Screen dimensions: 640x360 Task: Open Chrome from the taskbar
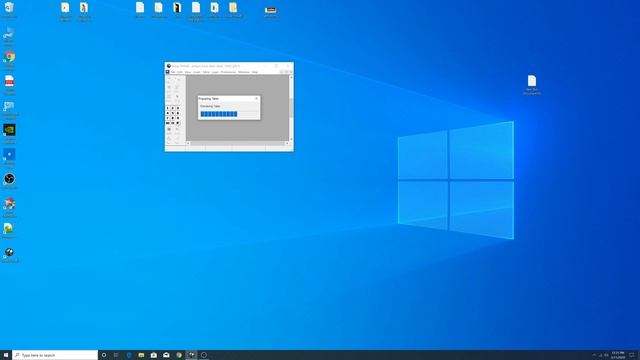point(179,355)
